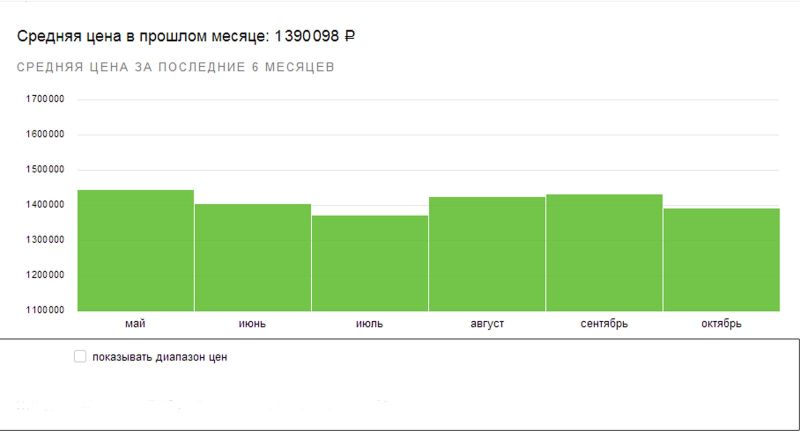Image resolution: width=800 pixels, height=431 pixels.
Task: Click the 'Средняя цена за последние 6 месяцев' subtitle
Action: [176, 68]
